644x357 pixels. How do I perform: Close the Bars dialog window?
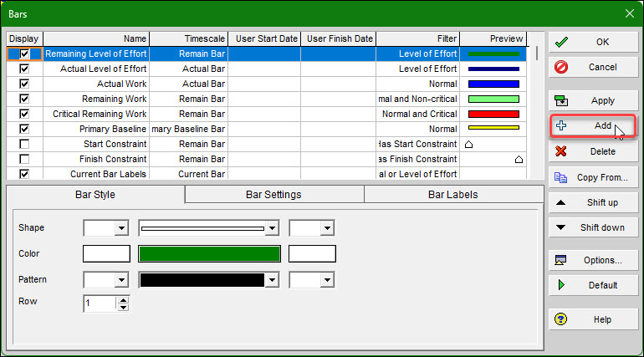click(629, 13)
